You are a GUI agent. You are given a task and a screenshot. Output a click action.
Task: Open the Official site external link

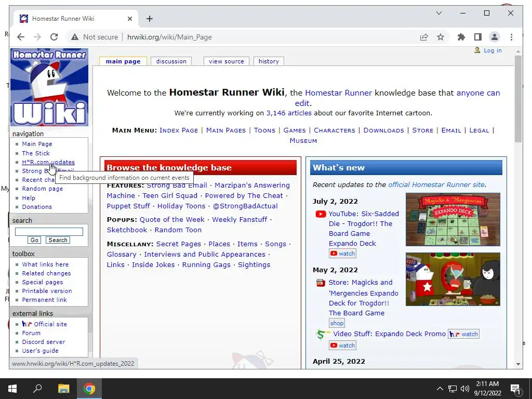coord(50,324)
